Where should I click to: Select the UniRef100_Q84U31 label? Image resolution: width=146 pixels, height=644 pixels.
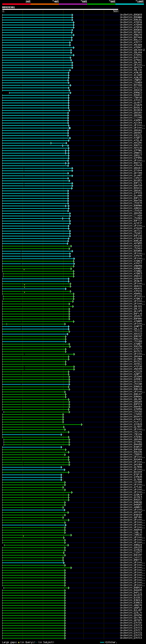click(x=131, y=286)
